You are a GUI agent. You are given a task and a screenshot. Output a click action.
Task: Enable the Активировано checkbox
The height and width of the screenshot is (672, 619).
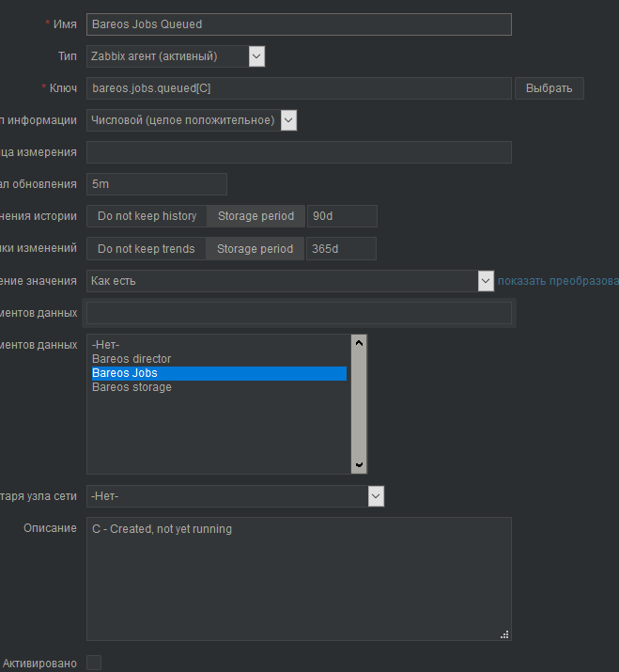point(94,663)
